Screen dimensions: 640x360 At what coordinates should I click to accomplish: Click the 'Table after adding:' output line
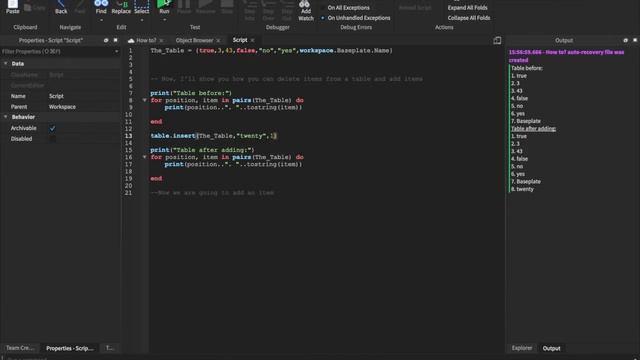[533, 129]
